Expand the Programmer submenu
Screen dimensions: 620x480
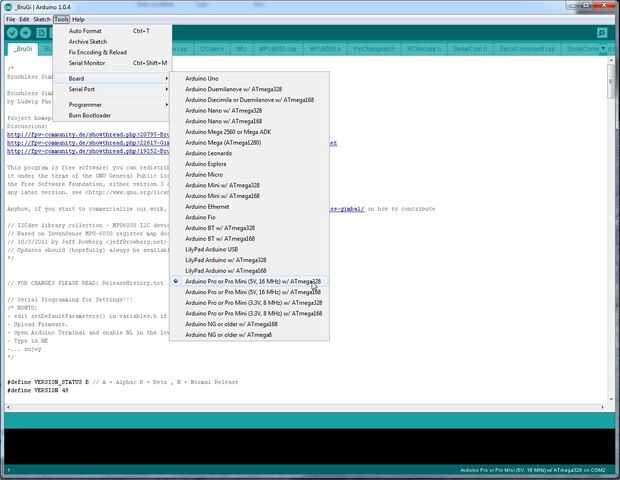click(112, 105)
